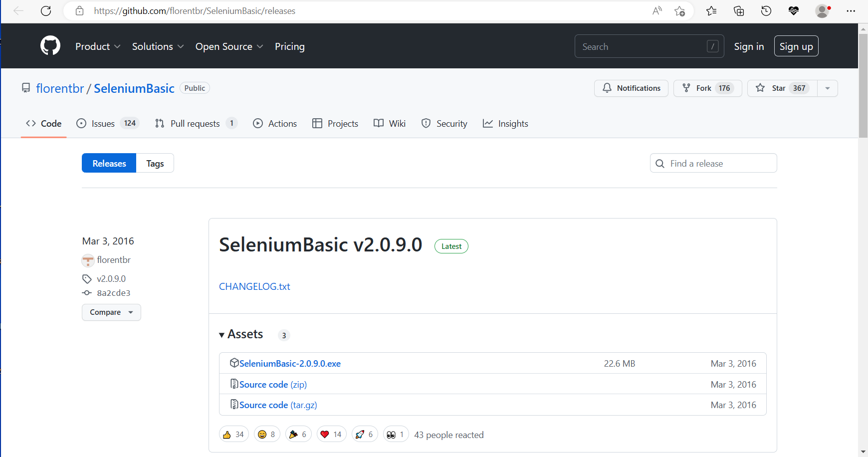Viewport: 868px width, 457px height.
Task: Click party popper reaction with 6
Action: point(298,435)
